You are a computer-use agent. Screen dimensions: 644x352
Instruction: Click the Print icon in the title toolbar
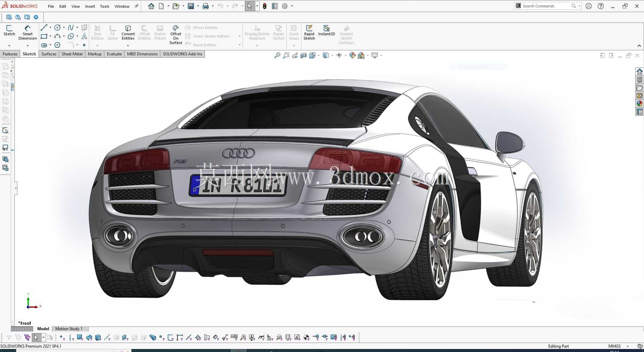click(206, 6)
